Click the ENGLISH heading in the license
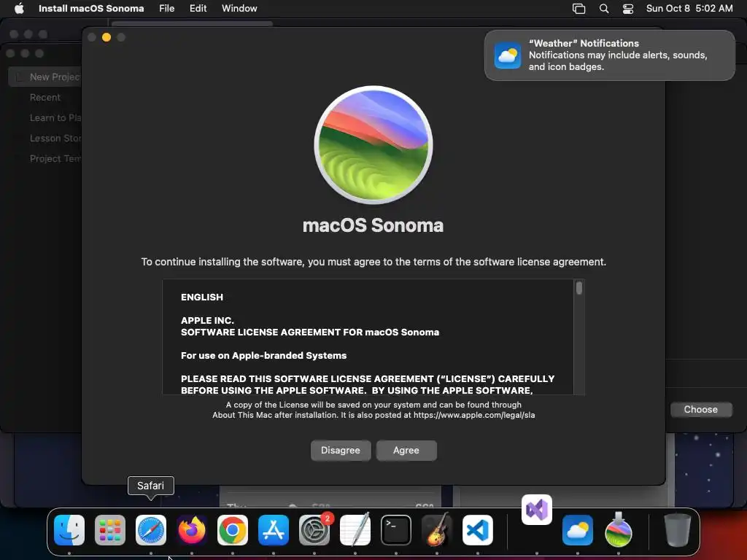747x560 pixels. (202, 297)
